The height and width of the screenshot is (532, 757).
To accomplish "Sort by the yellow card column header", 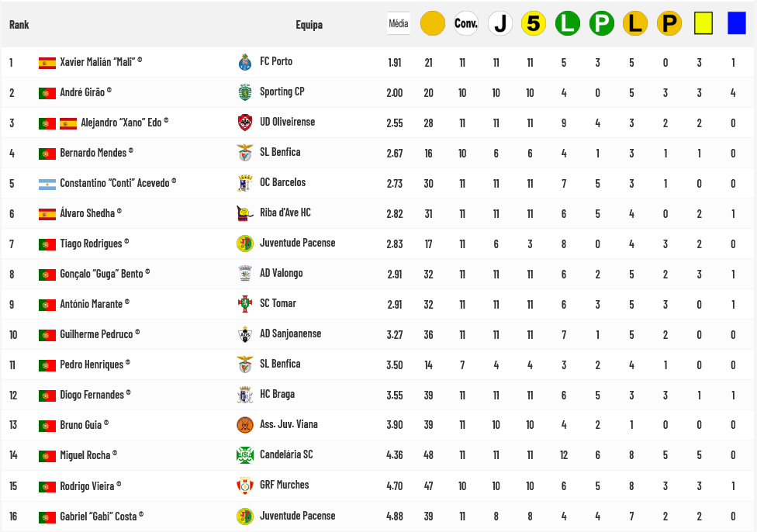I will 703,23.
